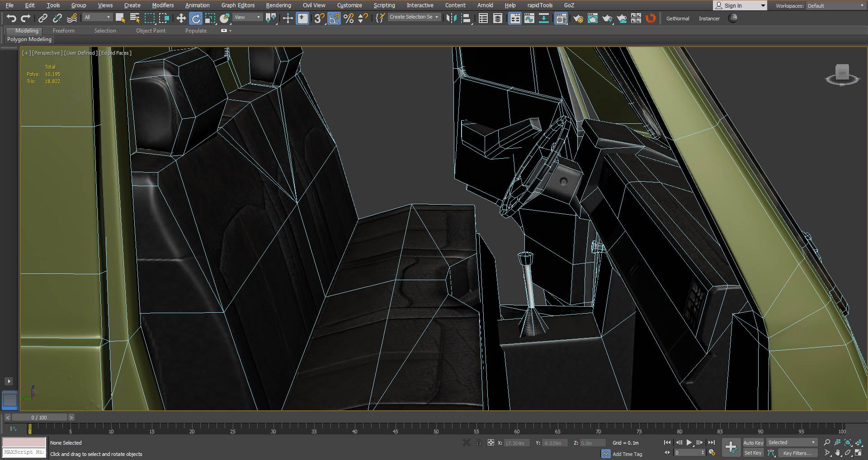Click the time slider 0 / 100
The image size is (868, 460).
tap(39, 418)
